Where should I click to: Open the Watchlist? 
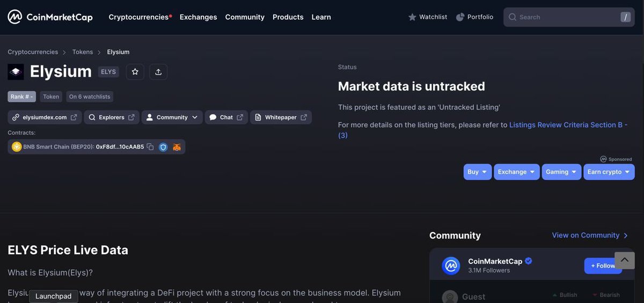428,17
